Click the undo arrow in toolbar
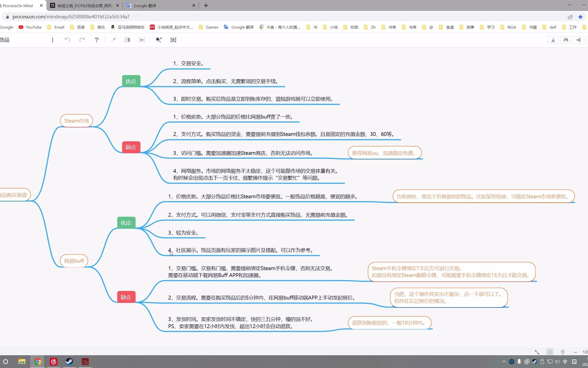 (x=67, y=40)
